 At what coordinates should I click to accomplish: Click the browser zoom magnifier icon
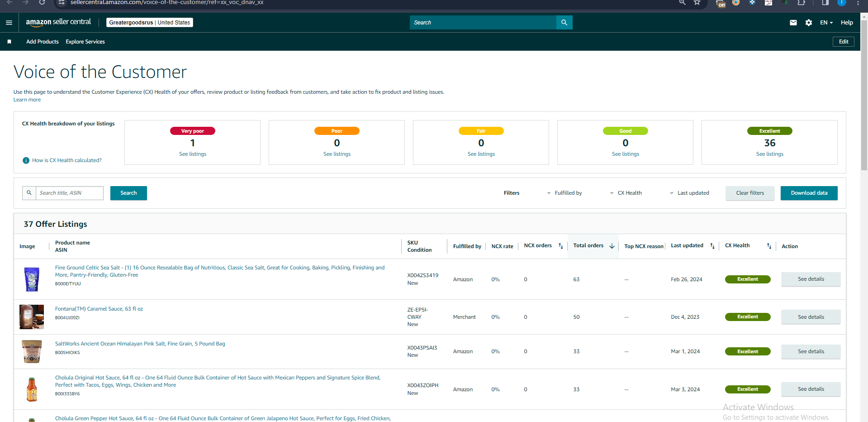683,3
